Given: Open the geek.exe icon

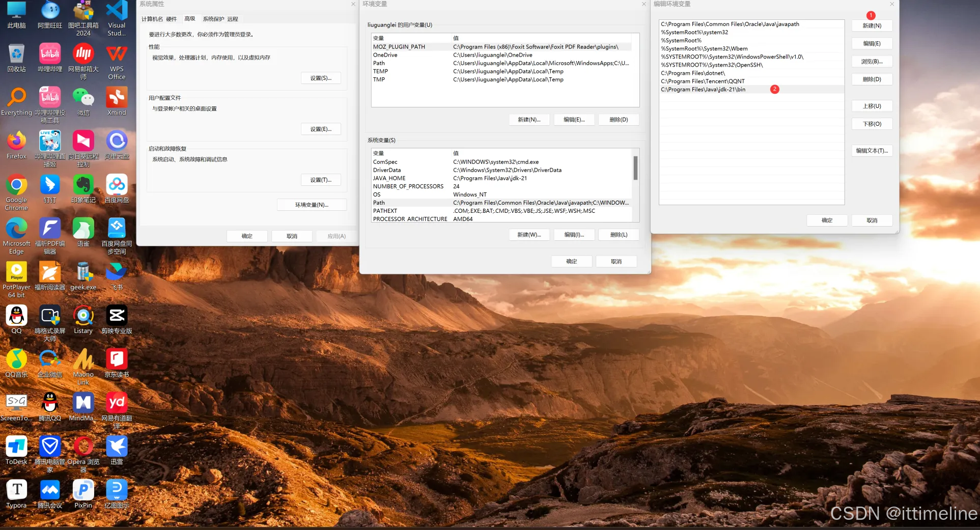Looking at the screenshot, I should coord(83,276).
